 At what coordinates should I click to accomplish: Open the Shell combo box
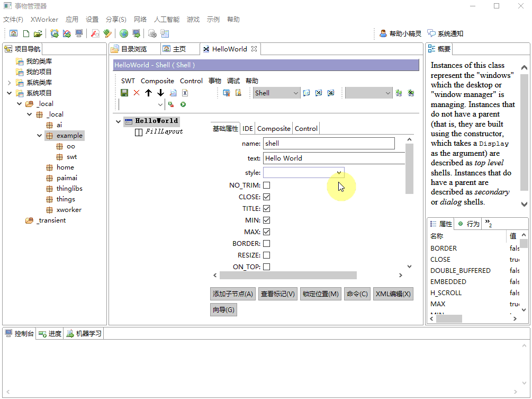276,93
